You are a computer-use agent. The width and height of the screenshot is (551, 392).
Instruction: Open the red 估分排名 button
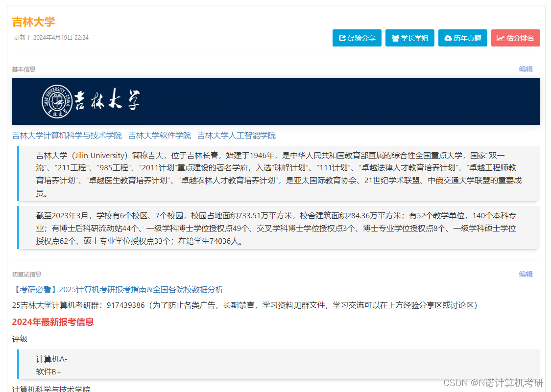click(516, 38)
